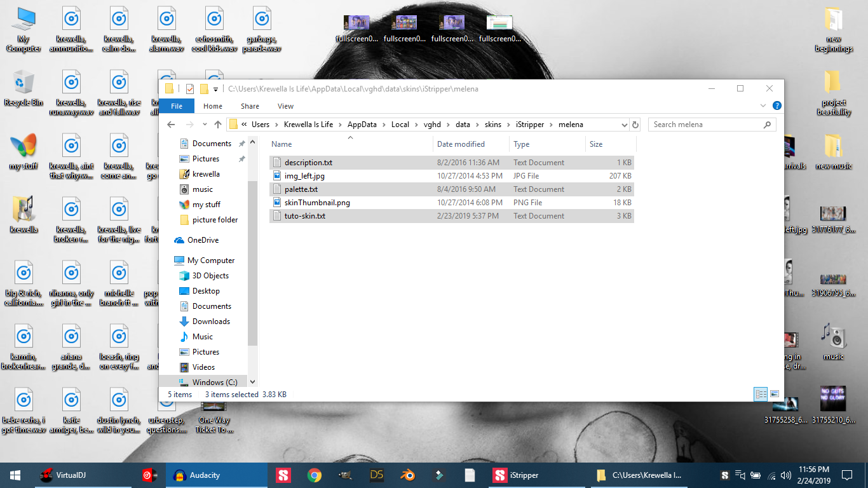Open Explorer help question mark icon
The height and width of the screenshot is (488, 868).
(x=776, y=106)
